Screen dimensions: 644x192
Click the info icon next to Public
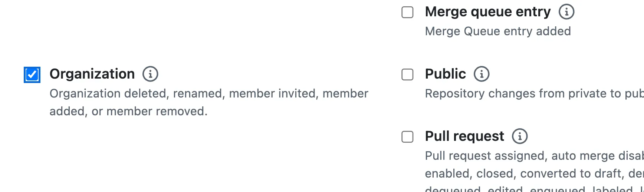(482, 74)
